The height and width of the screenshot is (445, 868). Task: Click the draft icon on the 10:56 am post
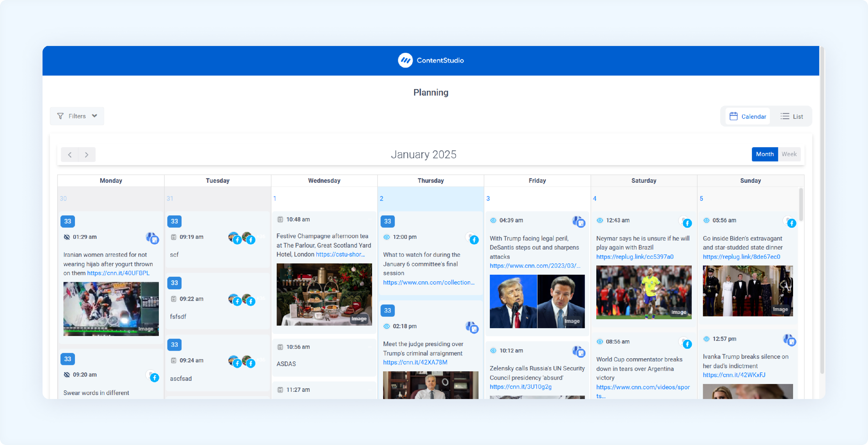point(280,347)
